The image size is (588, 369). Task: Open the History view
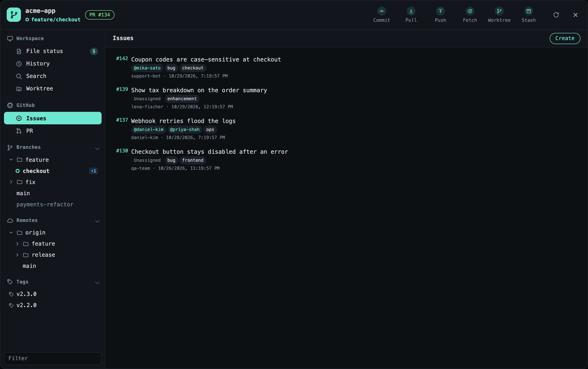(x=53, y=64)
